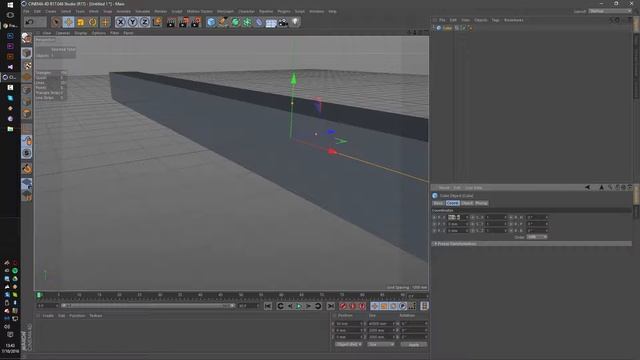Click Apply button in Coordinates
Image resolution: width=640 pixels, height=360 pixels.
point(413,344)
